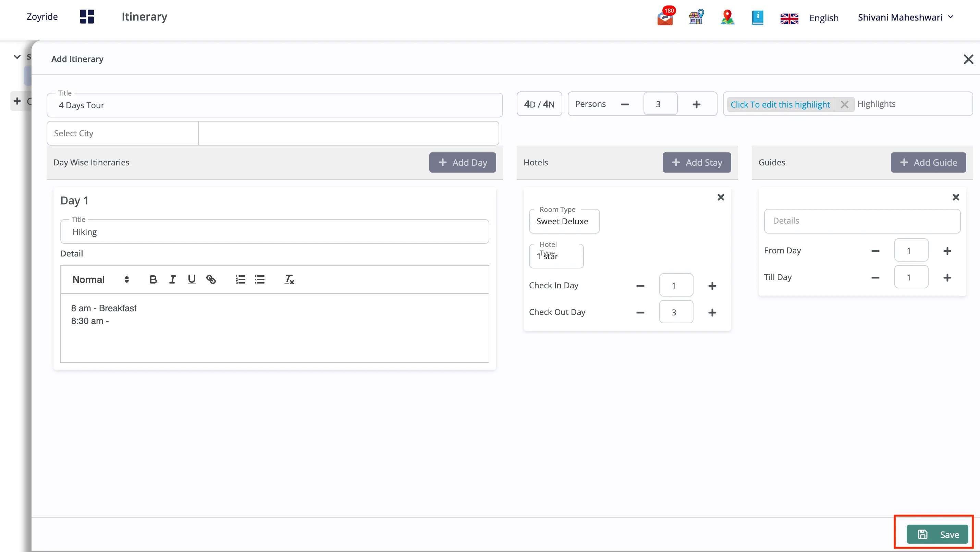
Task: Toggle italic formatting
Action: coord(172,279)
